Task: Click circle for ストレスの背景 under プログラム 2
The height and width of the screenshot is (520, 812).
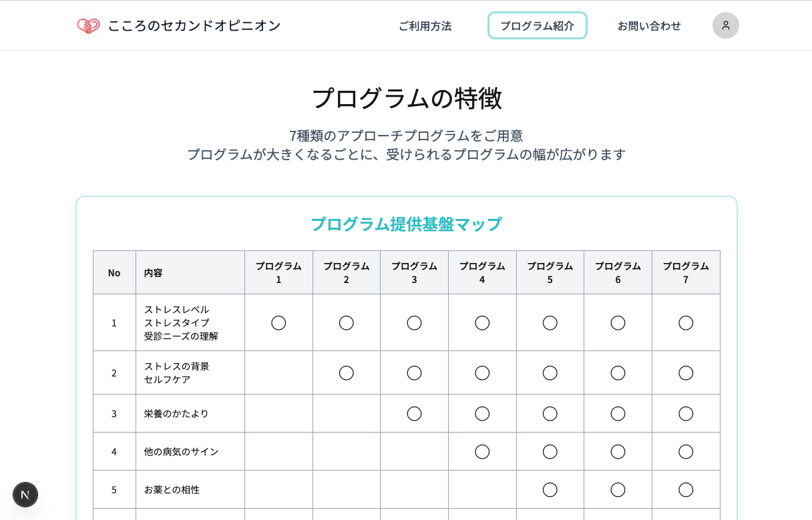Action: [346, 373]
